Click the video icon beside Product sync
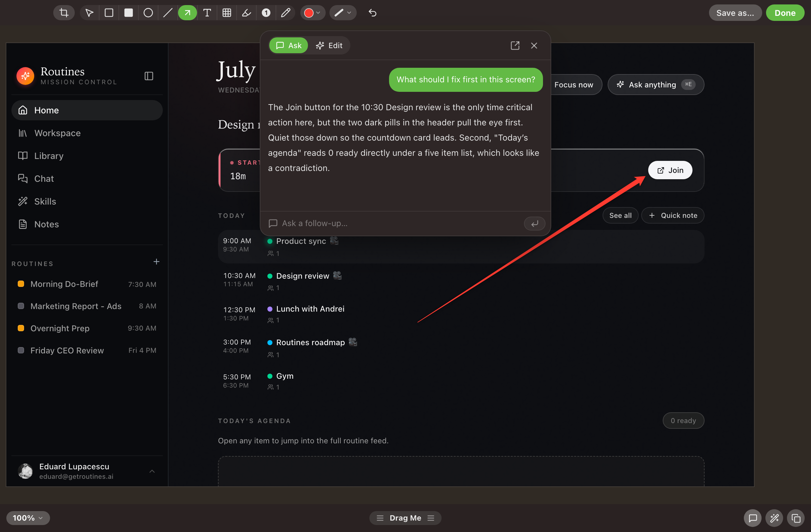 [334, 241]
